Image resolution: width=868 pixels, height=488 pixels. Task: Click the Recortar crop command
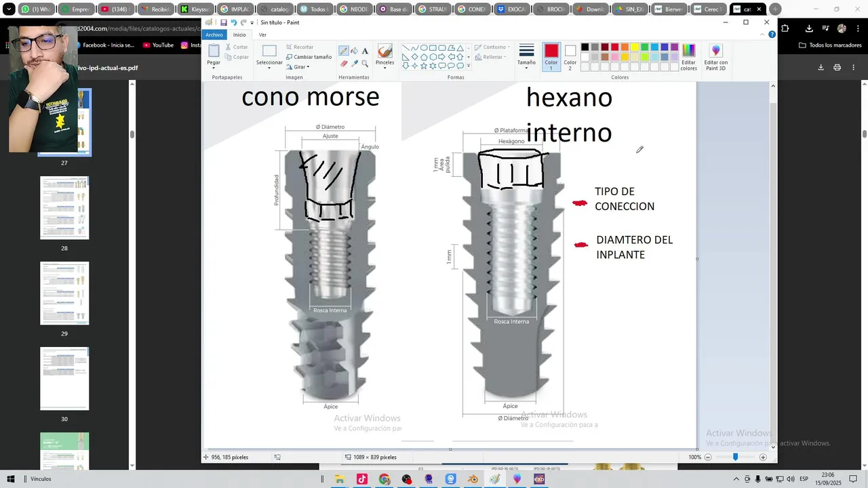pyautogui.click(x=300, y=47)
